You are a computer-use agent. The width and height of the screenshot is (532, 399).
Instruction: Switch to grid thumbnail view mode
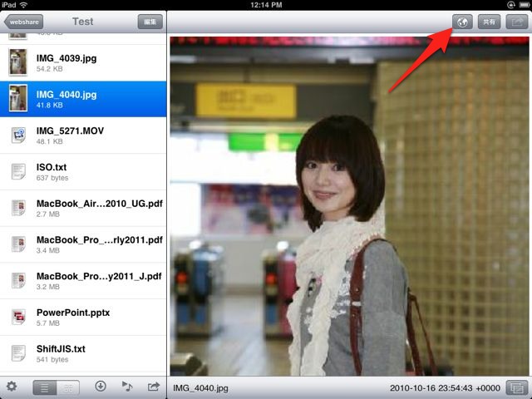coord(68,387)
